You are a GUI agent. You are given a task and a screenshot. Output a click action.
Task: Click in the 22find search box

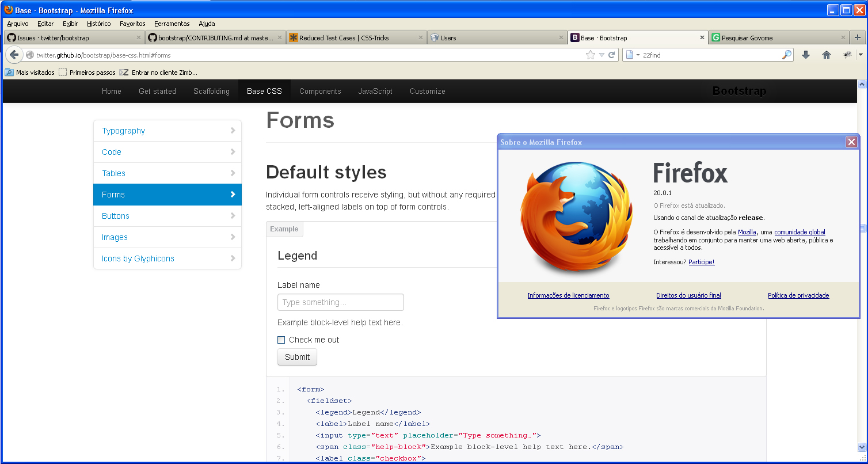pos(711,55)
